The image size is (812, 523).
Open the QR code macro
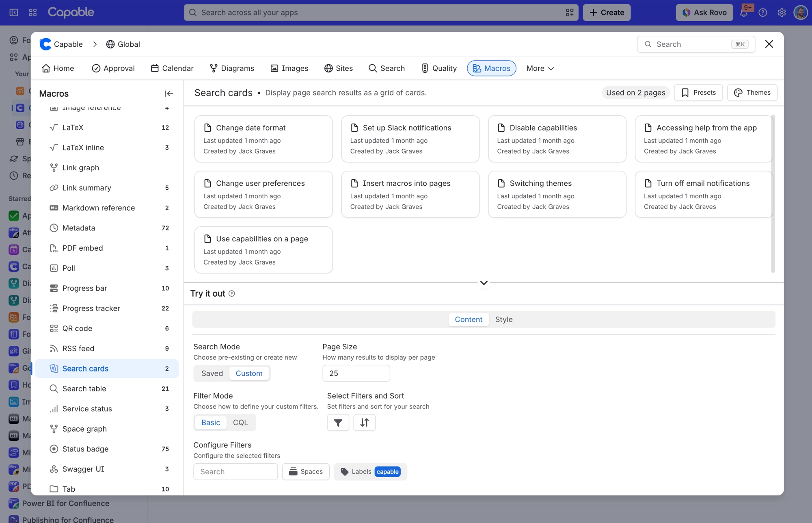coord(107,328)
